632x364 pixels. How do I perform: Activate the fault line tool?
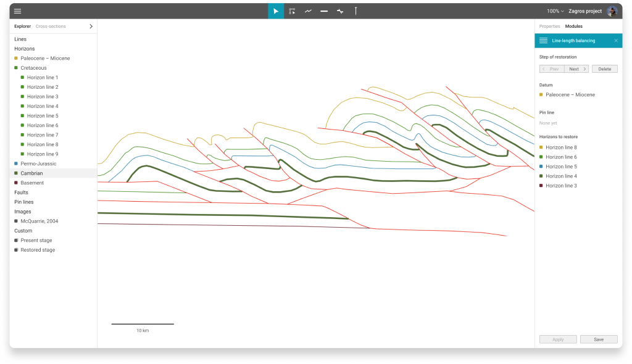(x=340, y=11)
